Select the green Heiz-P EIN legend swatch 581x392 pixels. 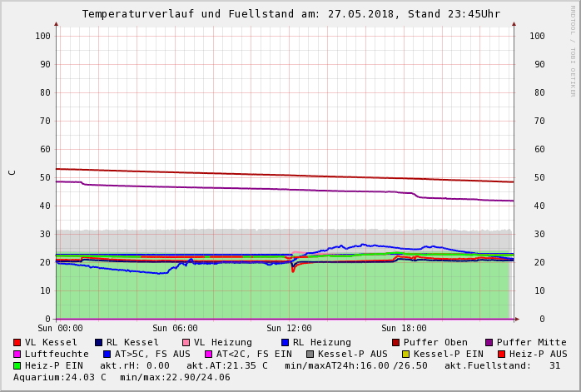(17, 365)
